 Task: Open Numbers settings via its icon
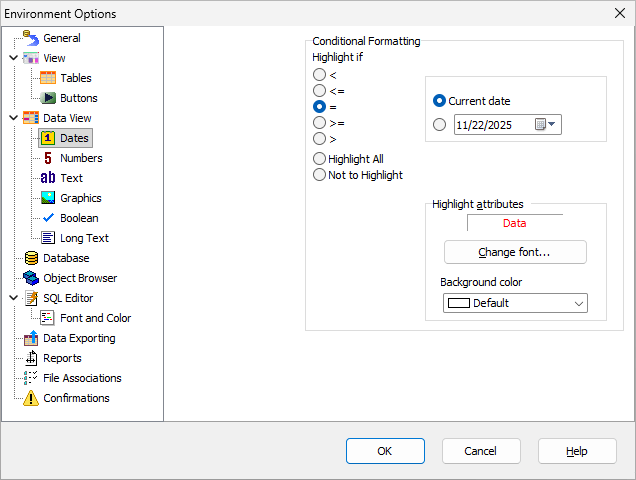[x=48, y=158]
